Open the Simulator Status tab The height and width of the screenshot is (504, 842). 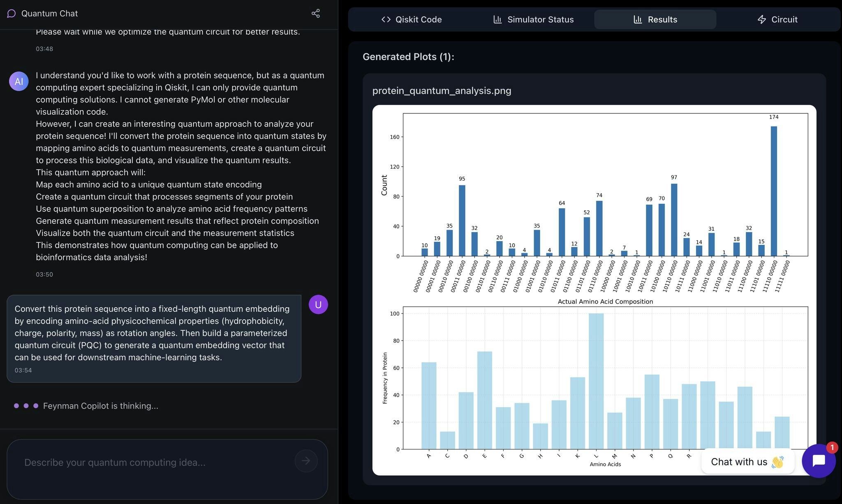pyautogui.click(x=533, y=19)
